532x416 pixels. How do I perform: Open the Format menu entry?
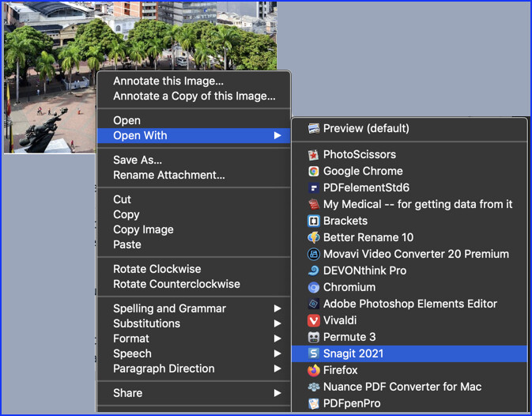(194, 338)
